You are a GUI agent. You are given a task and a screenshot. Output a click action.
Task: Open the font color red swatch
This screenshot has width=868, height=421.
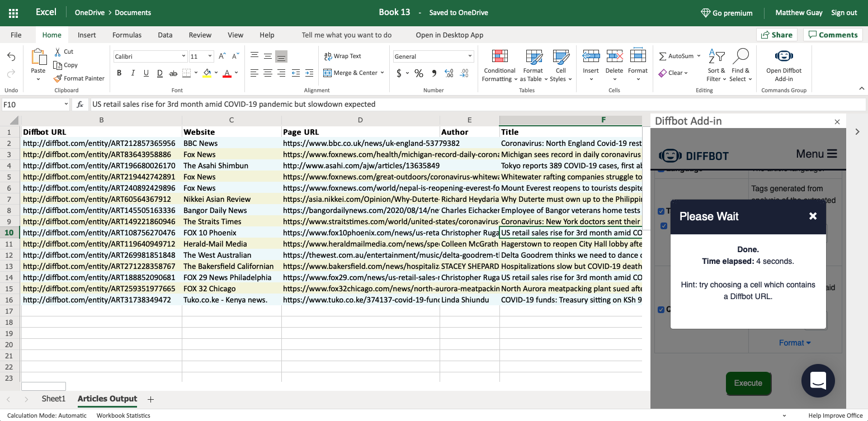[227, 73]
